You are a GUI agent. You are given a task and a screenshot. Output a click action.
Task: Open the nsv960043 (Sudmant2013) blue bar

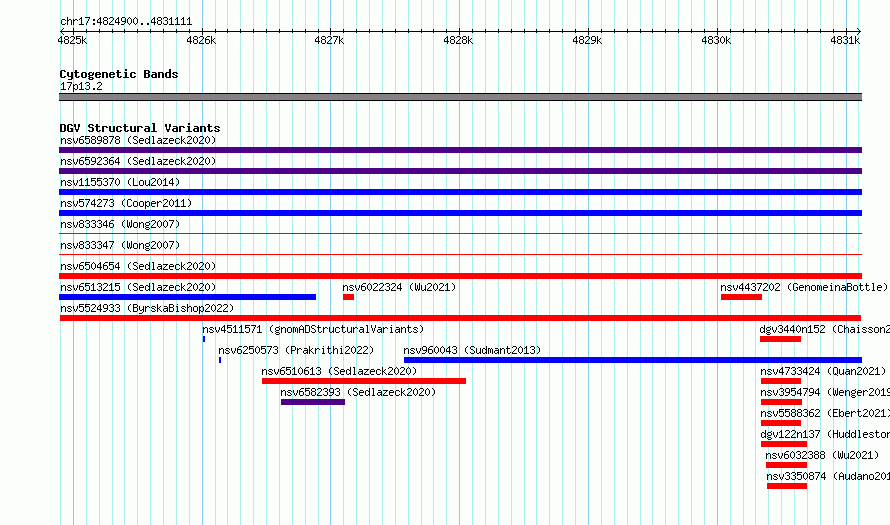tap(633, 360)
